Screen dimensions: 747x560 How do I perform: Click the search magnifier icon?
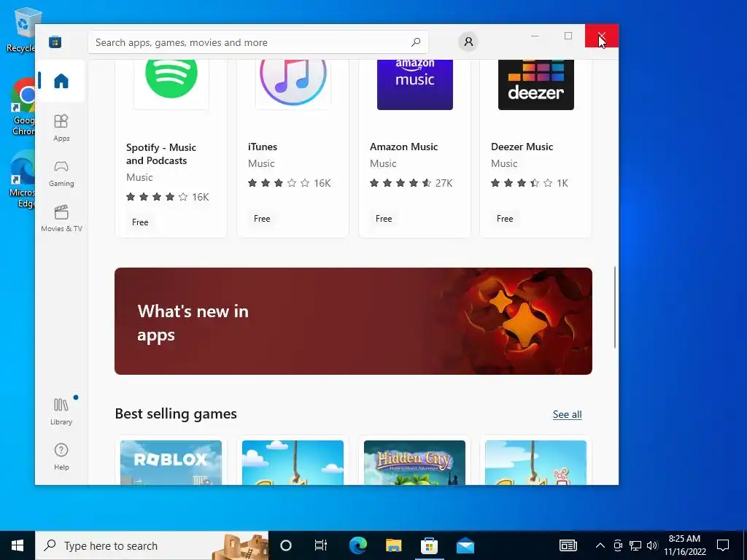coord(415,42)
